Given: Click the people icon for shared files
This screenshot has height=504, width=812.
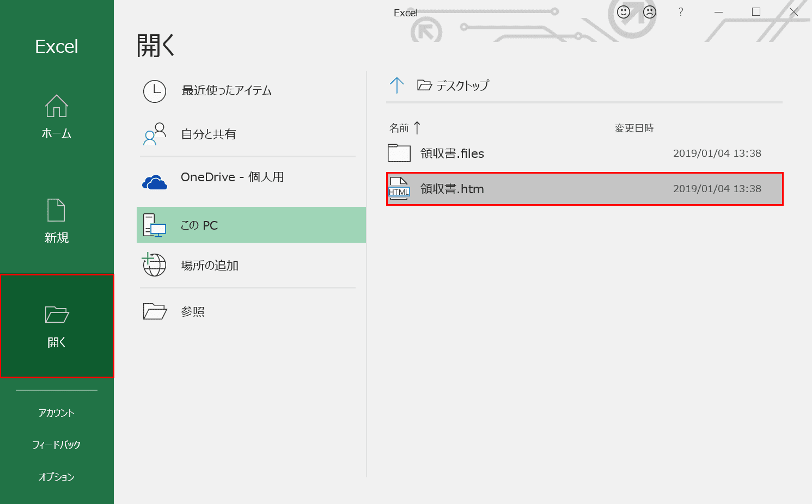Looking at the screenshot, I should [155, 134].
